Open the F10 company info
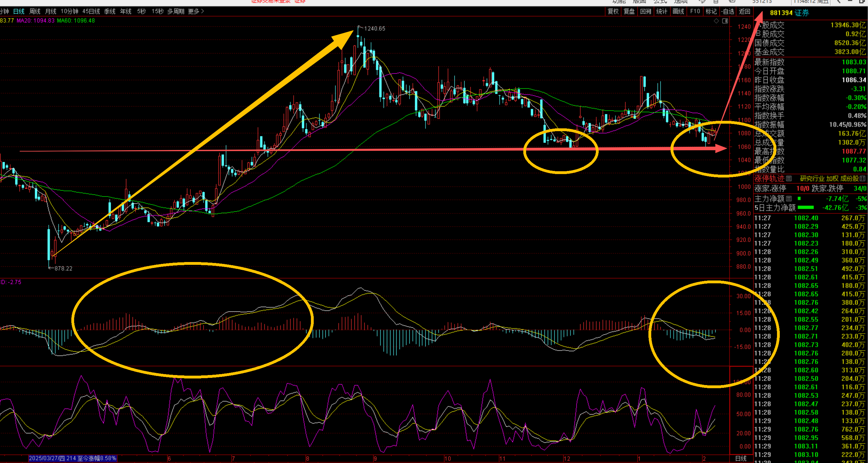The height and width of the screenshot is (463, 868). (695, 12)
